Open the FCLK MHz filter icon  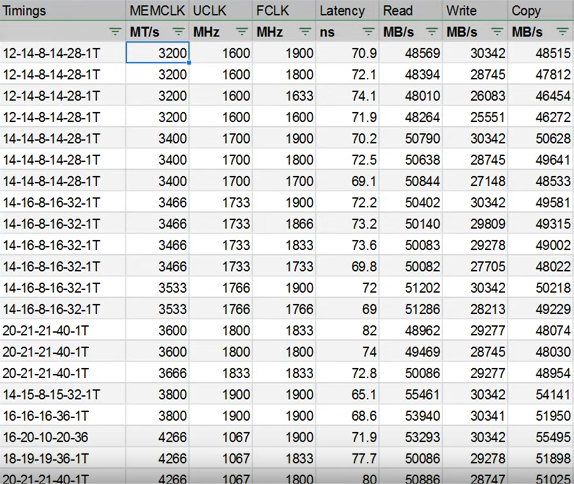(x=305, y=32)
